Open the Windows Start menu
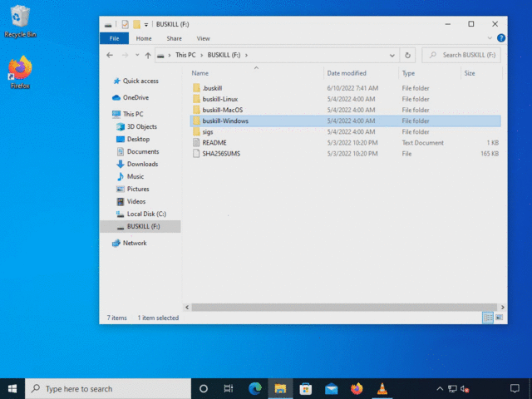 click(x=12, y=388)
